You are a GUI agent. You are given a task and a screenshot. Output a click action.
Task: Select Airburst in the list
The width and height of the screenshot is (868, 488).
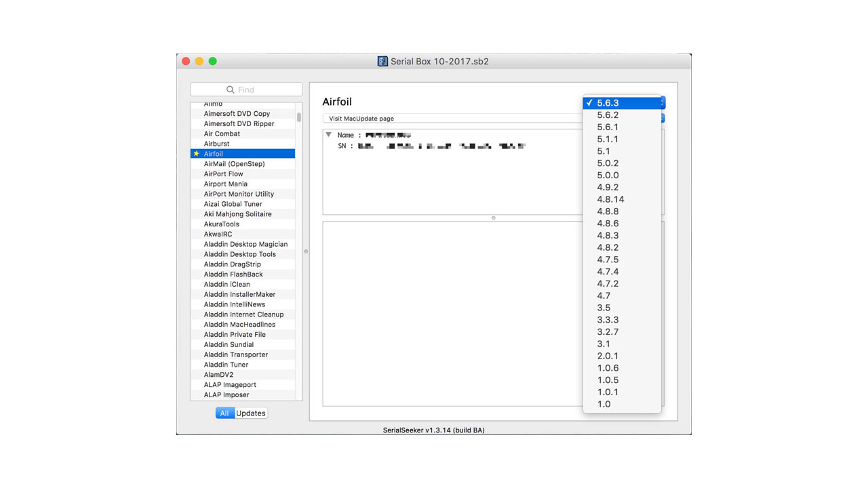click(x=243, y=144)
